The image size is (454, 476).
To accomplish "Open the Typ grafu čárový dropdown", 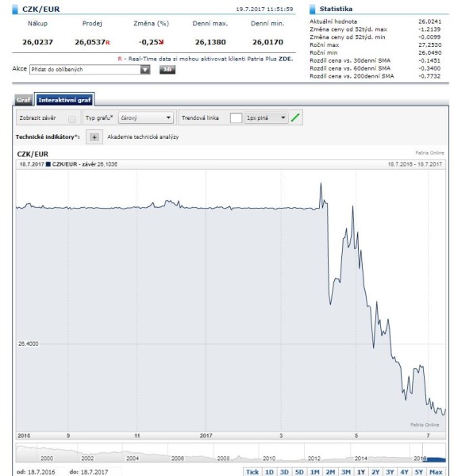I will (x=146, y=117).
